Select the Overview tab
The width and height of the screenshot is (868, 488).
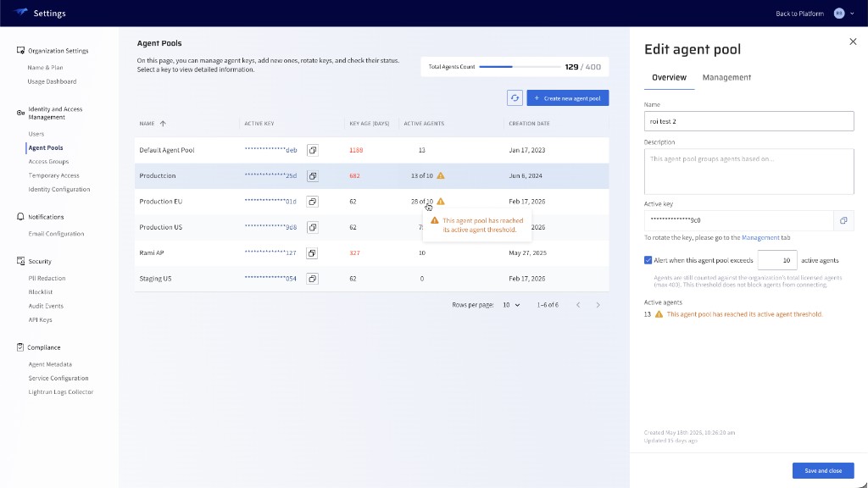(x=669, y=77)
